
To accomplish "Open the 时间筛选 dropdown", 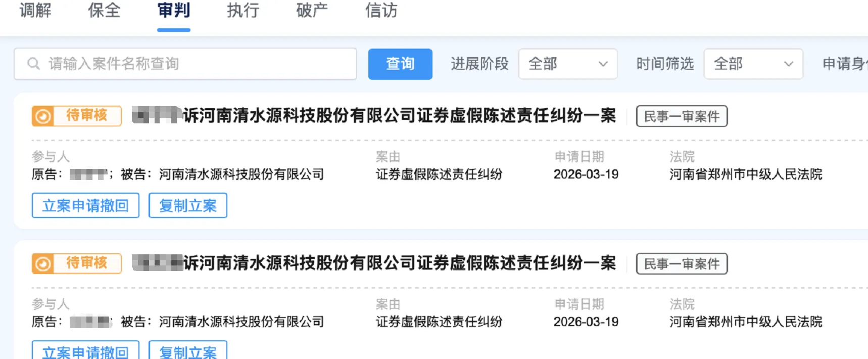I will [753, 64].
